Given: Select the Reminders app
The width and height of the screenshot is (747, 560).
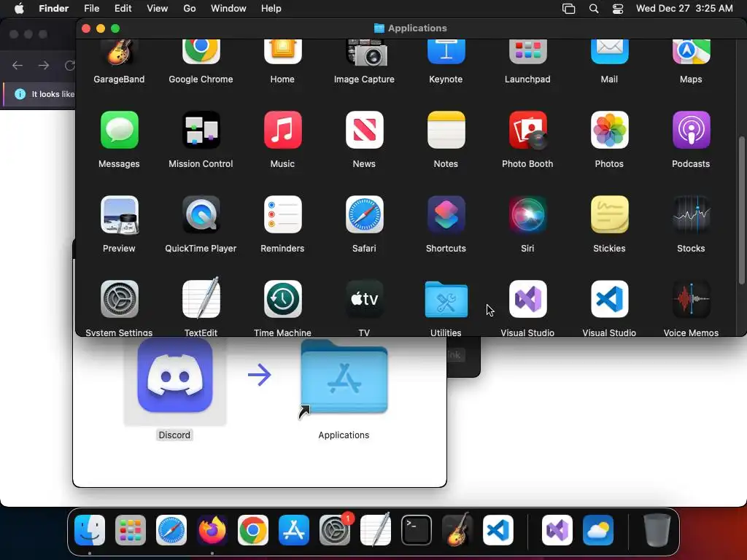Looking at the screenshot, I should [x=282, y=215].
